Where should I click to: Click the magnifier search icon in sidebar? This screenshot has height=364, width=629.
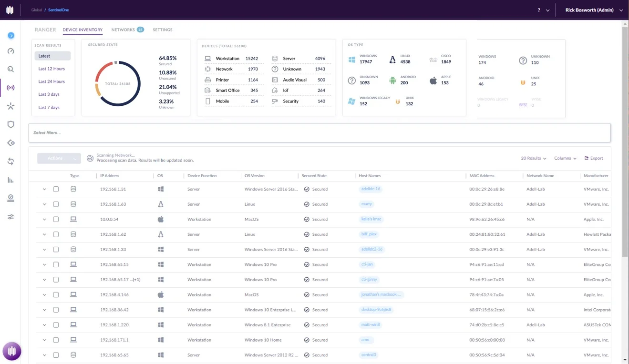pos(10,69)
